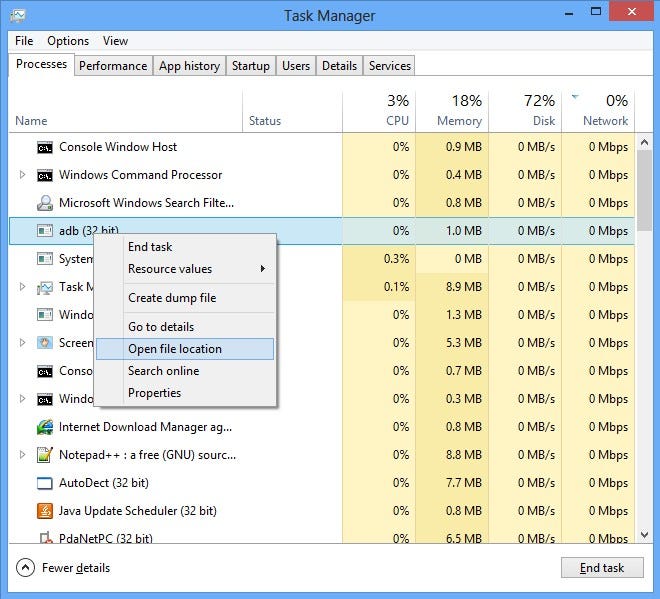
Task: Choose Create dump file in context menu
Action: tap(185, 298)
